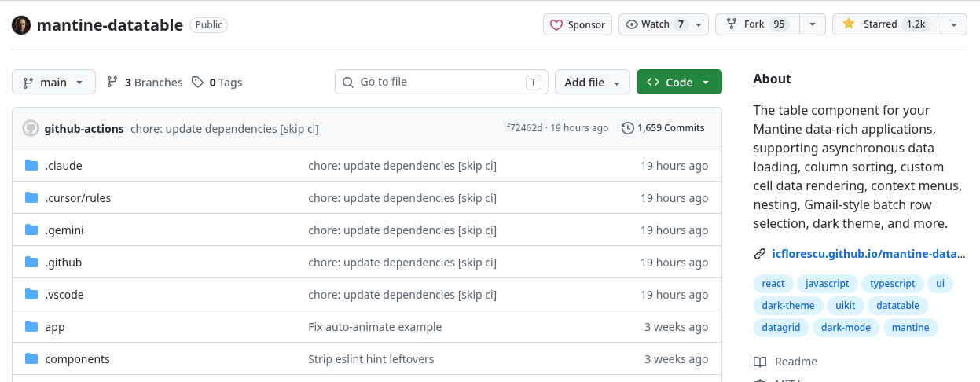This screenshot has height=382, width=980.
Task: Expand the Fork options dropdown arrow
Action: 813,24
